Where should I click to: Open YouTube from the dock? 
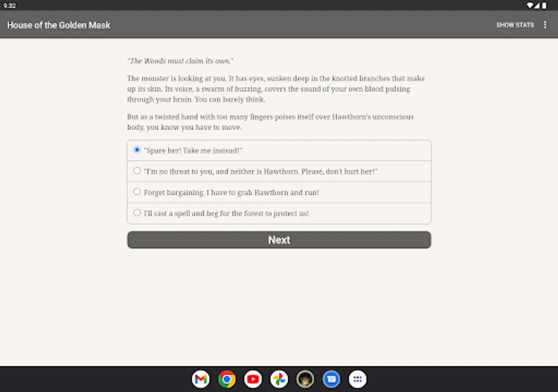(x=253, y=379)
